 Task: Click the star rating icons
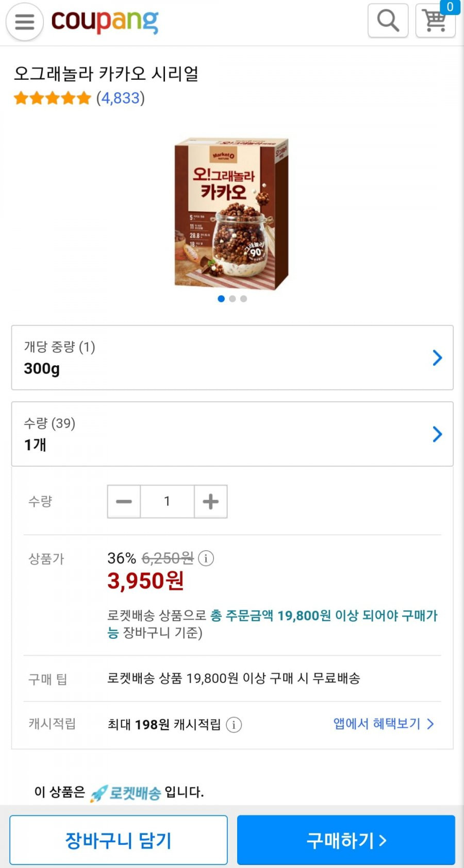53,98
